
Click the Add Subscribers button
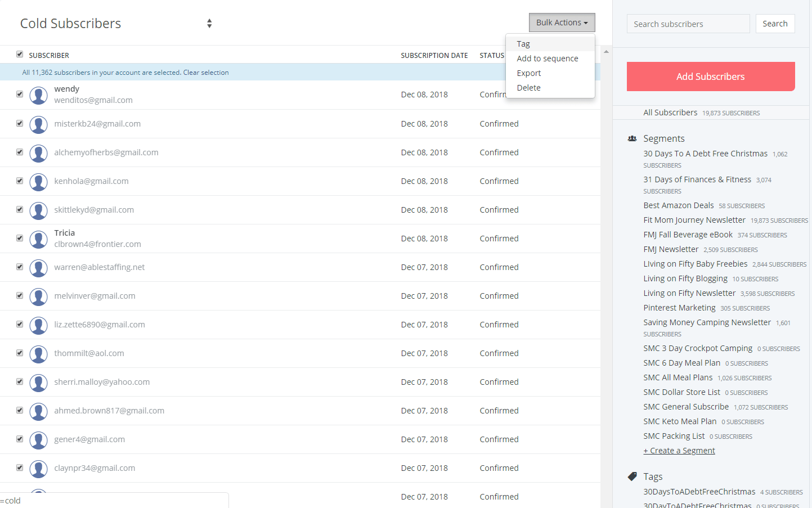tap(710, 76)
